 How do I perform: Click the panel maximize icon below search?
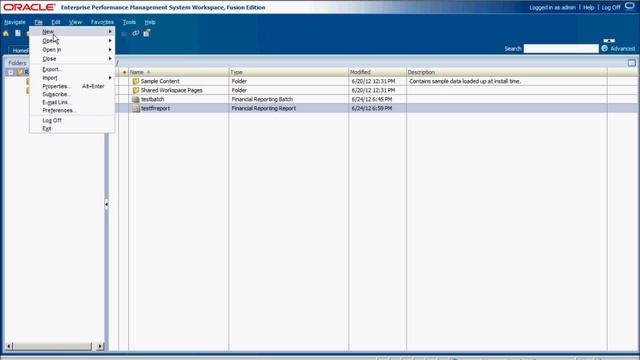point(632,63)
